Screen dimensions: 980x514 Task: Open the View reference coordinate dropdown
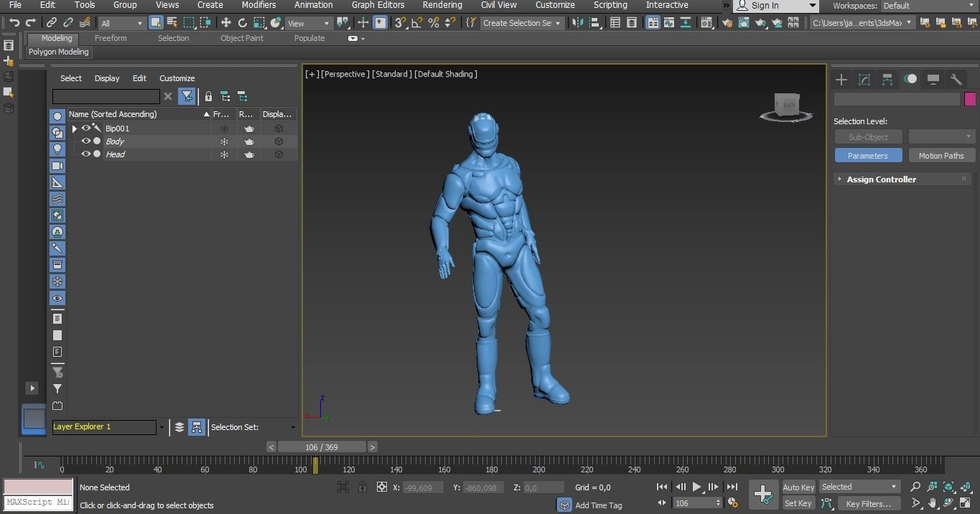pyautogui.click(x=309, y=23)
